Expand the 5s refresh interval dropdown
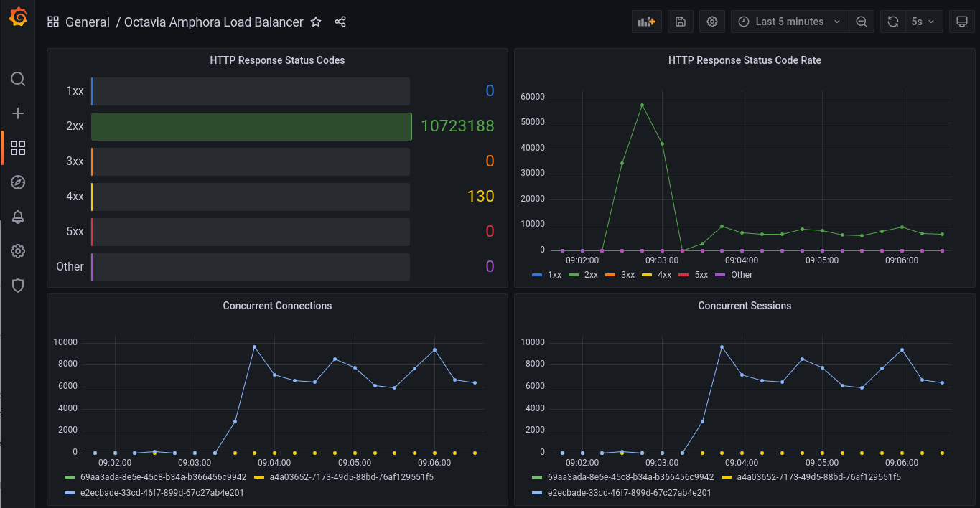 click(x=923, y=22)
